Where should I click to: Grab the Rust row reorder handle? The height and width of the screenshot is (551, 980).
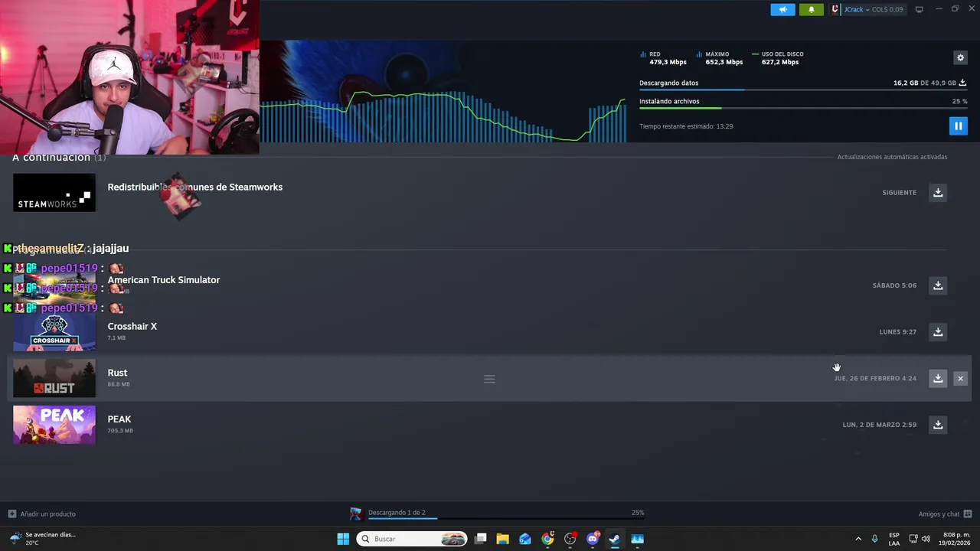pyautogui.click(x=489, y=379)
